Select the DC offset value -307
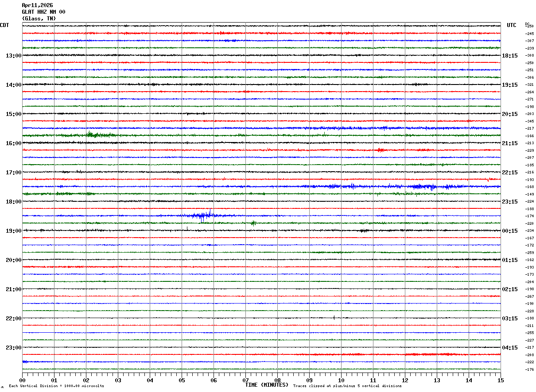The width and height of the screenshot is (536, 392). (x=529, y=41)
